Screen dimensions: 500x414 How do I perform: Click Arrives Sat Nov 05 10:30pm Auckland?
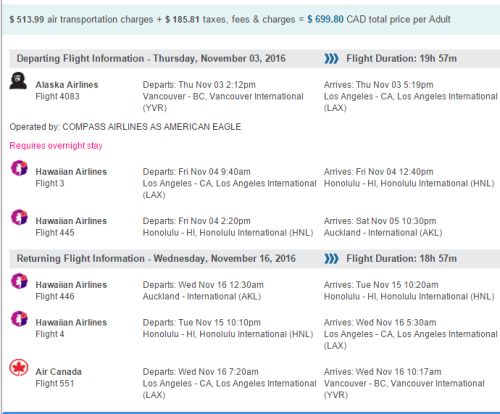[x=383, y=227]
